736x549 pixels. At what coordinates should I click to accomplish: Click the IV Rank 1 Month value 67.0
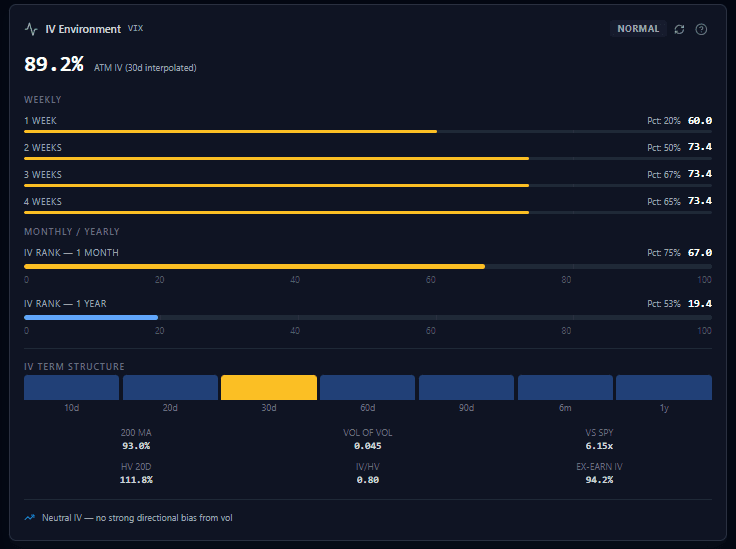(700, 252)
